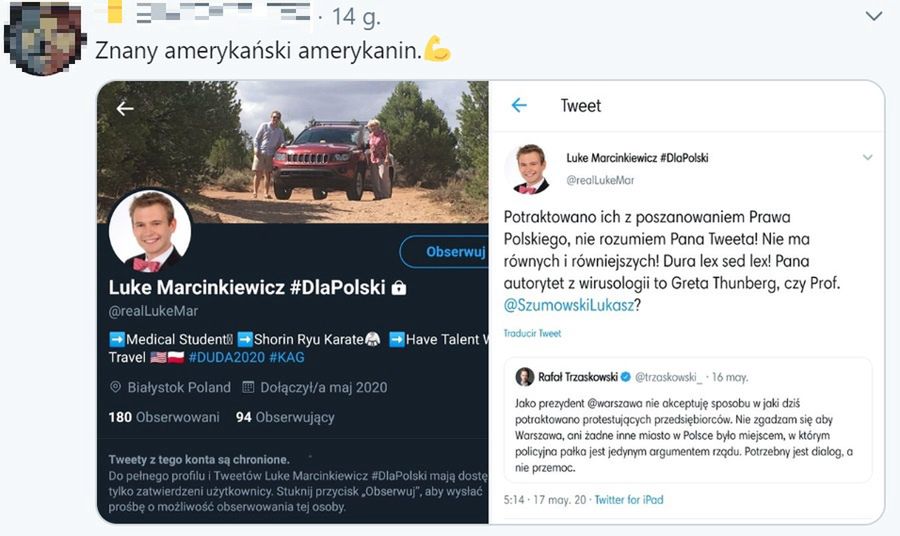
Task: Click the Traducir Tweet link
Action: 532,333
